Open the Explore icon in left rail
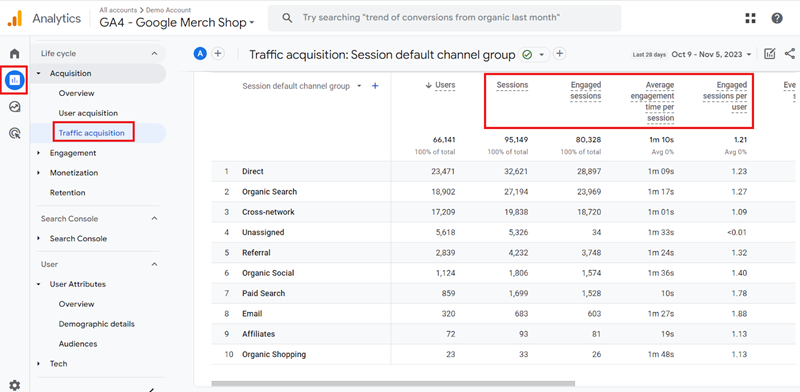This screenshot has height=392, width=800. coord(14,107)
